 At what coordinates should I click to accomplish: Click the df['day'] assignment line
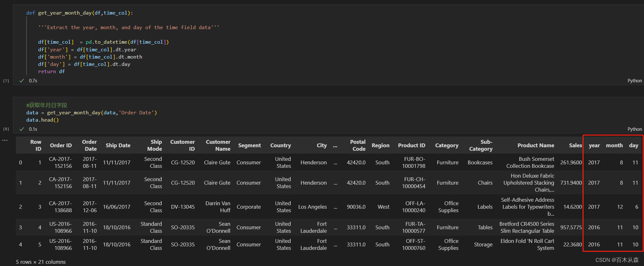(84, 64)
